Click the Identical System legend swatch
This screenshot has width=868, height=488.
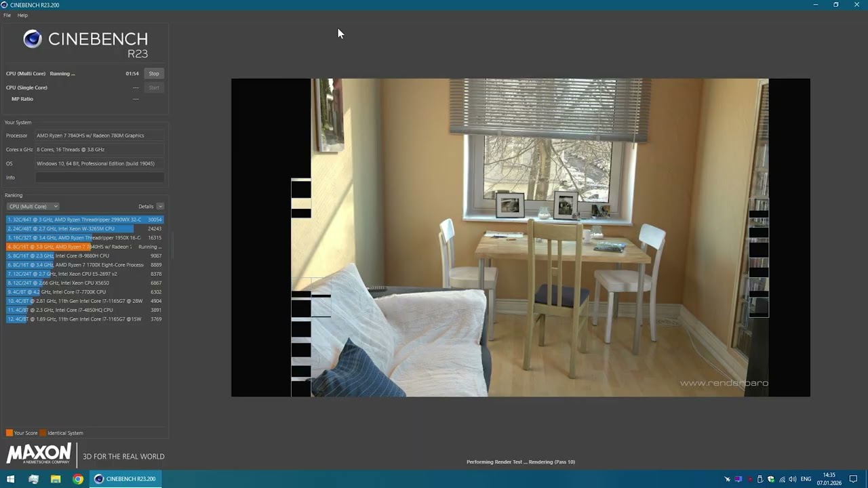click(x=43, y=432)
